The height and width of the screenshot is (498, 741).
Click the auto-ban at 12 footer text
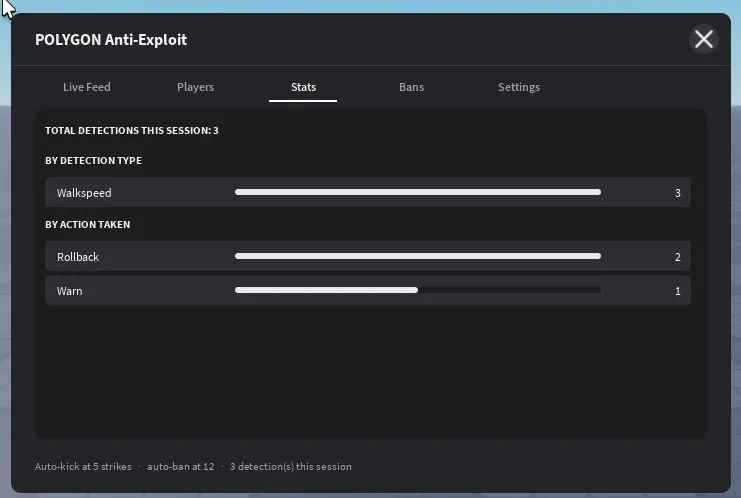coord(181,466)
